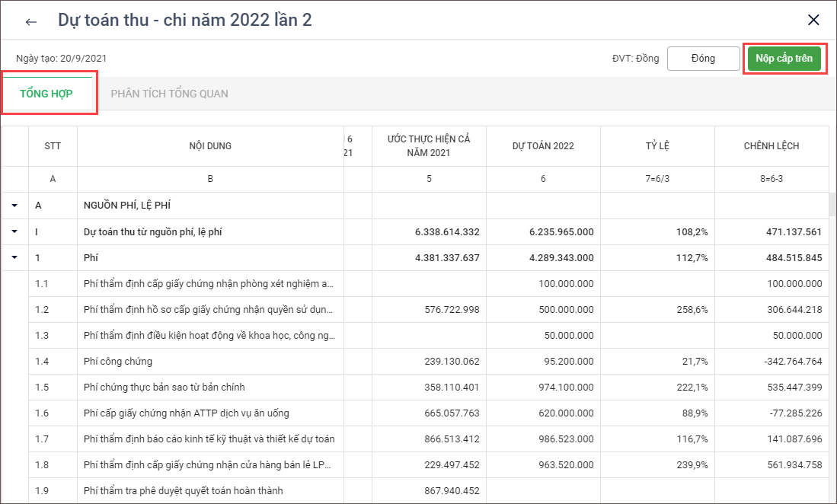Collapse row 1 Phí group
The width and height of the screenshot is (837, 504).
14,257
